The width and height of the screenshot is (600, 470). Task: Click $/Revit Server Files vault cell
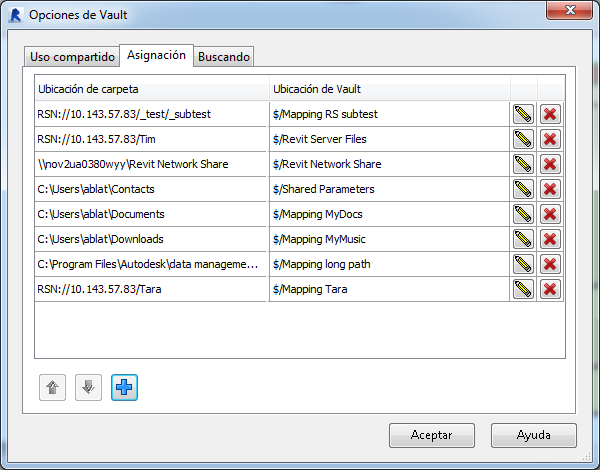click(389, 139)
